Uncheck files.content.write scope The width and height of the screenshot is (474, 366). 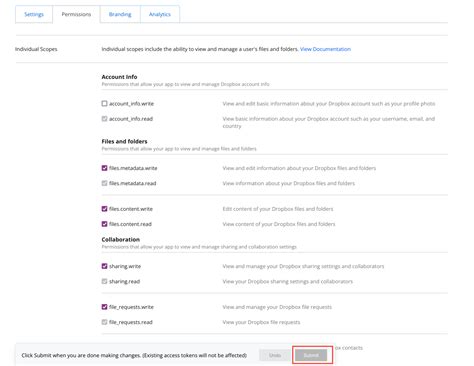pyautogui.click(x=104, y=209)
